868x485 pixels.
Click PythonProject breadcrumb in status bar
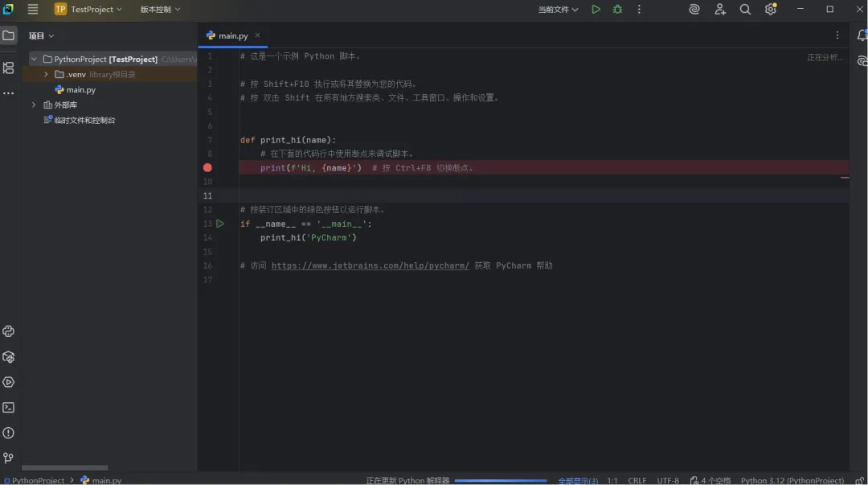(x=35, y=480)
